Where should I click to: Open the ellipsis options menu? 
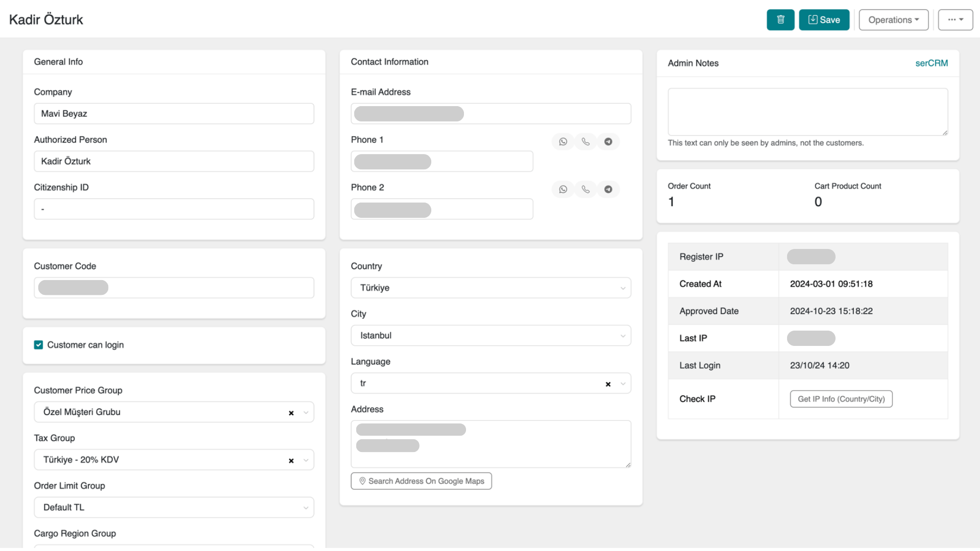click(955, 19)
